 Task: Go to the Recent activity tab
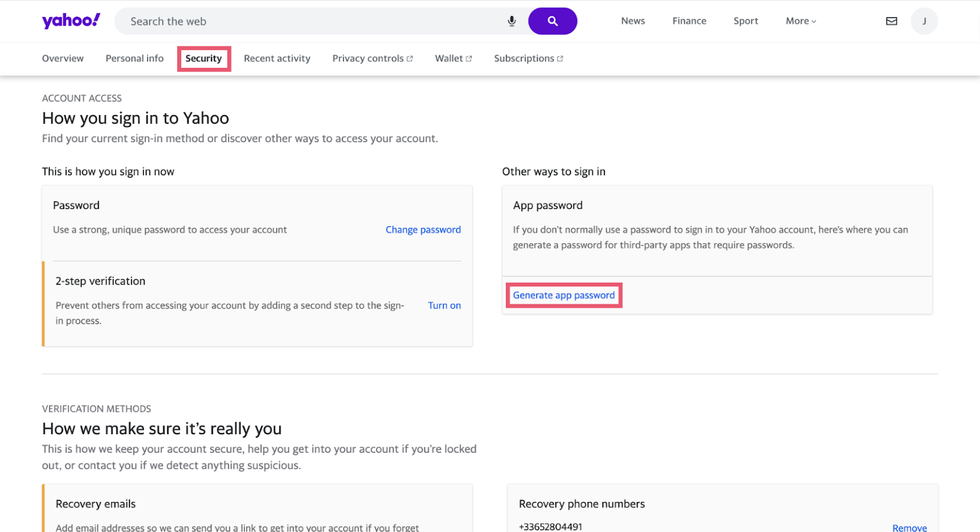[277, 58]
